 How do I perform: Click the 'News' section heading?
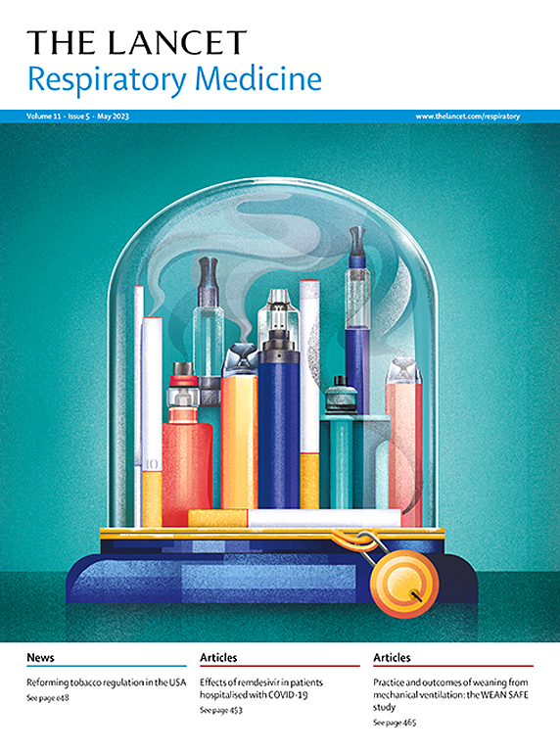coord(40,658)
